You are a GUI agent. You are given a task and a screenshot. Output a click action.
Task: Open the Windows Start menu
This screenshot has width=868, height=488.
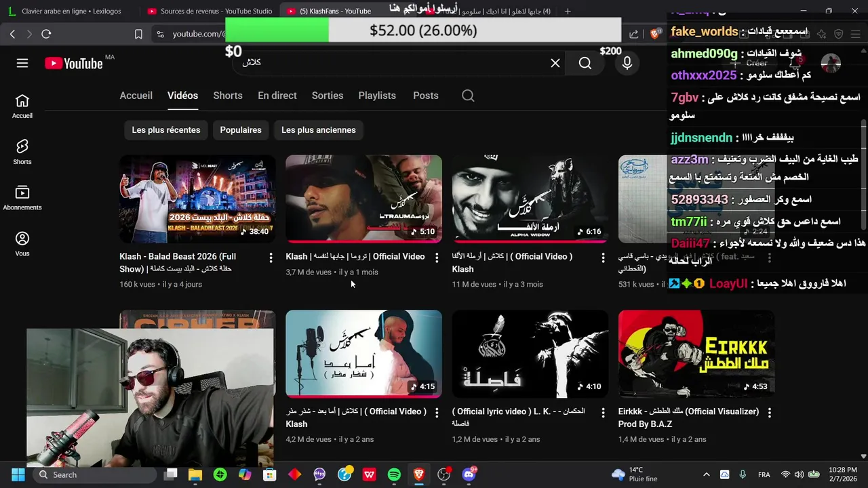[x=18, y=474]
